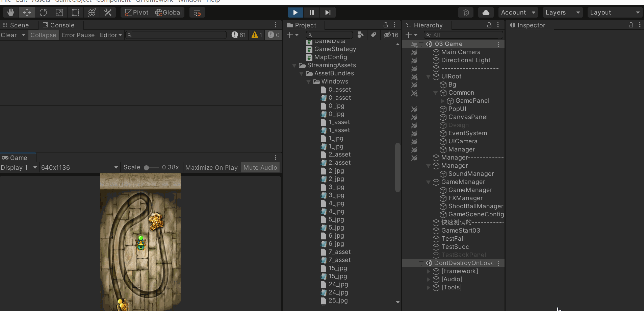
Task: Select the Rect Transform tool
Action: [x=76, y=13]
